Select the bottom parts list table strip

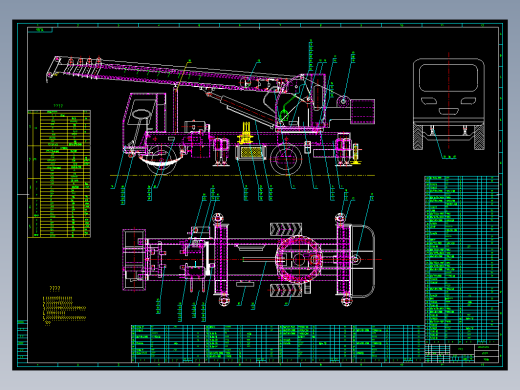pyautogui.click(x=277, y=344)
